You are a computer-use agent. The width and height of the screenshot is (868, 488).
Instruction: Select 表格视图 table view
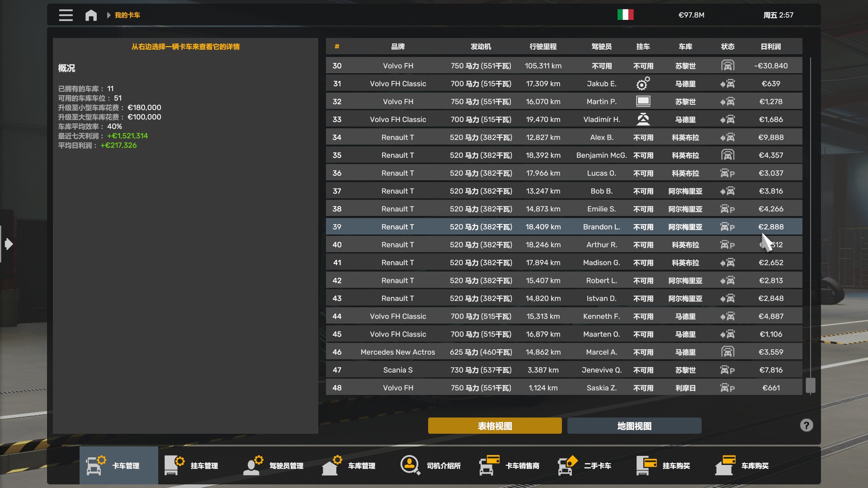(x=495, y=426)
